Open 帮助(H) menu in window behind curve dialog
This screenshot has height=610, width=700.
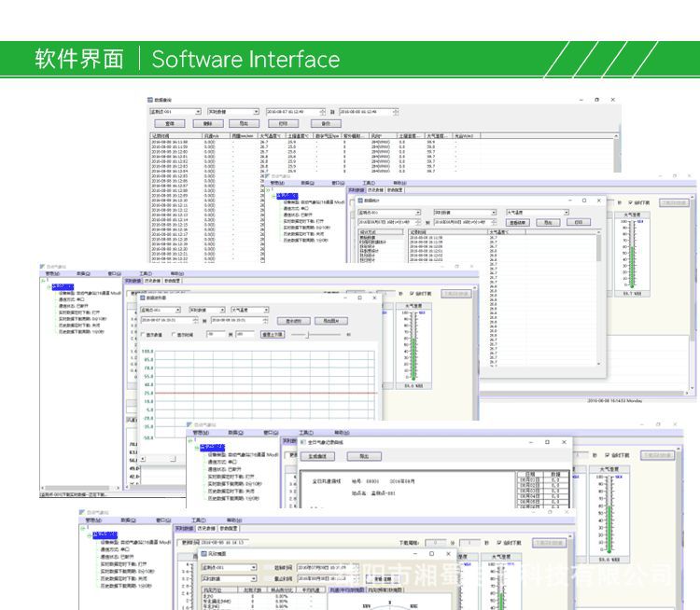(x=177, y=273)
